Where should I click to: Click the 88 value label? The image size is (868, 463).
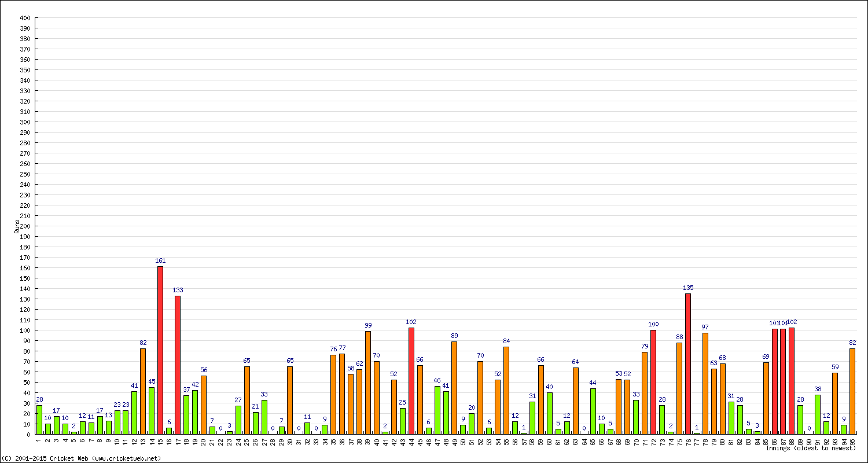679,337
